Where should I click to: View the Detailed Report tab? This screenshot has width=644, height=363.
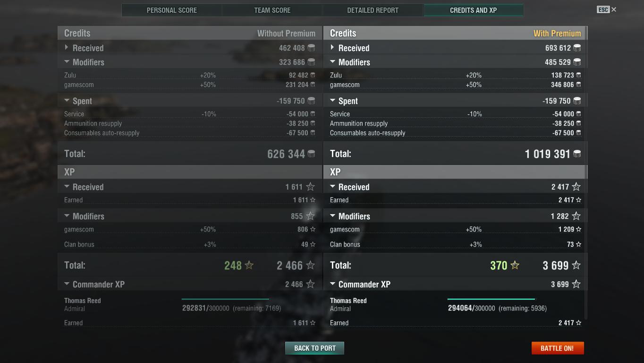(373, 10)
